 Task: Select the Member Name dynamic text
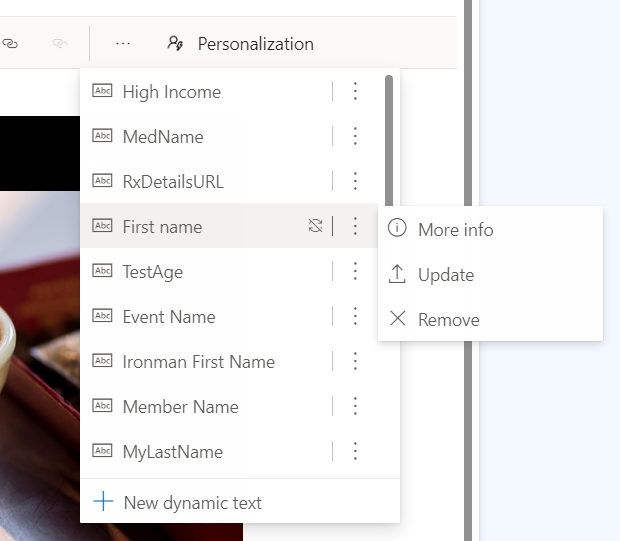click(180, 407)
